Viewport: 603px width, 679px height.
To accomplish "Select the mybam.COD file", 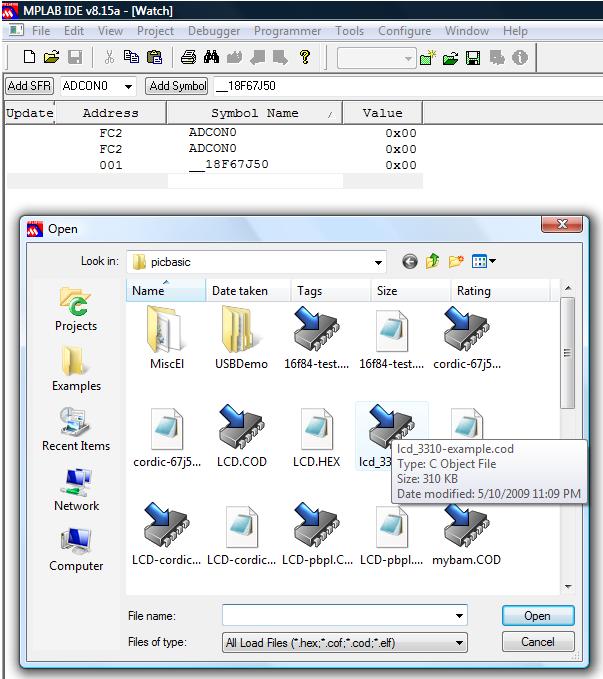I will (x=466, y=534).
